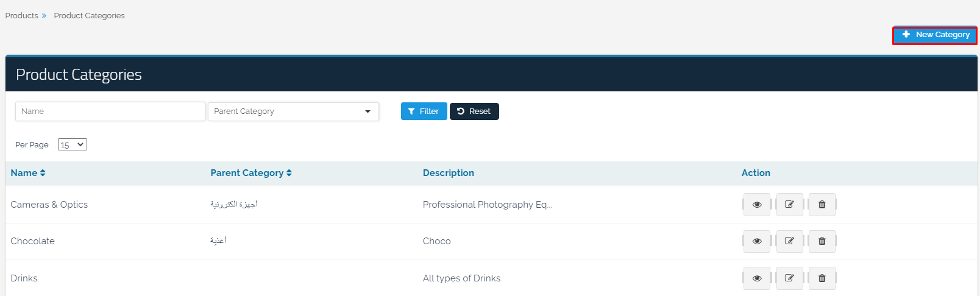Click the Product Categories breadcrumb
This screenshot has width=980, height=296.
[x=89, y=16]
